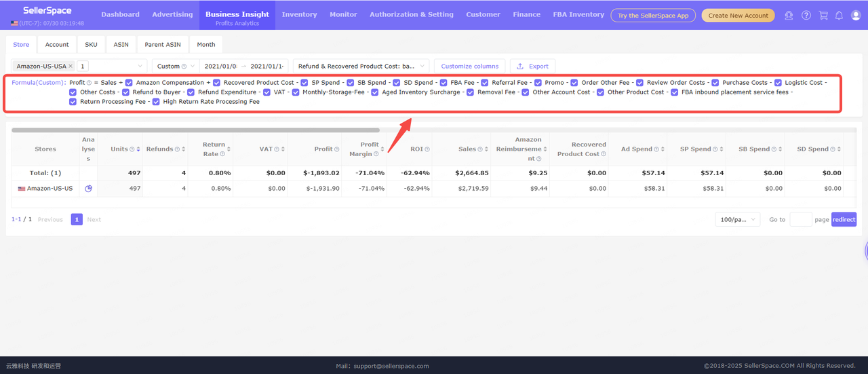Go to the Next results page

[94, 219]
